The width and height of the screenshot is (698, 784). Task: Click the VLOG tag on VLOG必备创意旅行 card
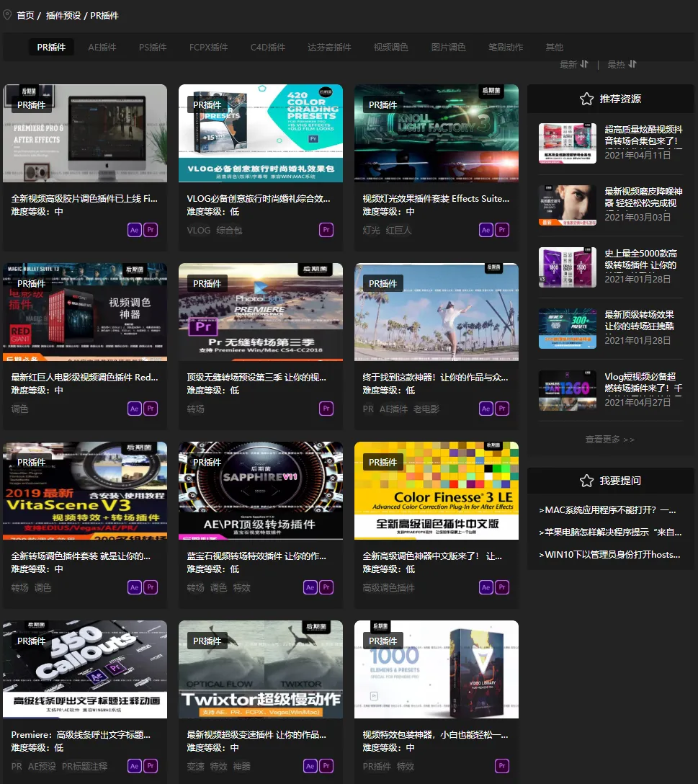(199, 231)
